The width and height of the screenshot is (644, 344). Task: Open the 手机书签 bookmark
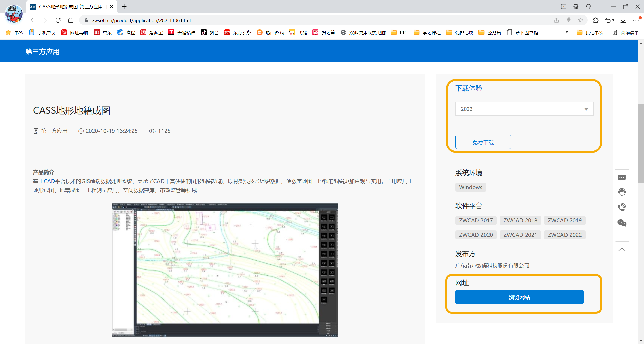(43, 32)
